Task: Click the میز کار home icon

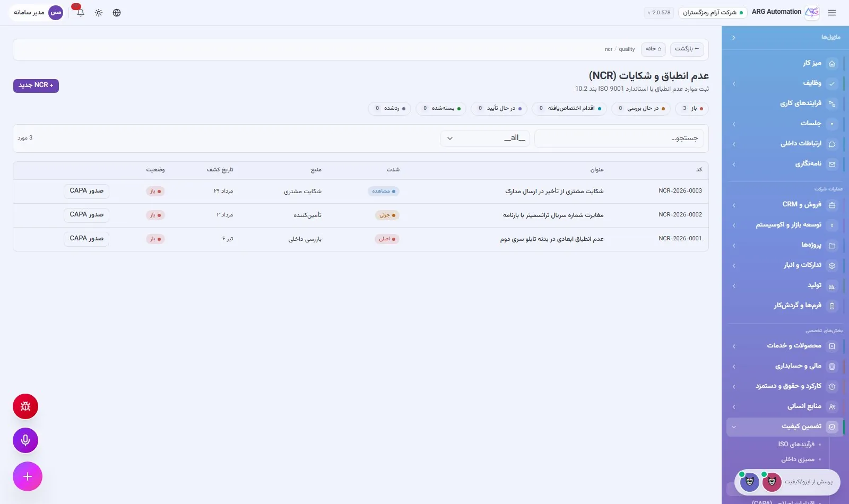Action: pos(832,63)
